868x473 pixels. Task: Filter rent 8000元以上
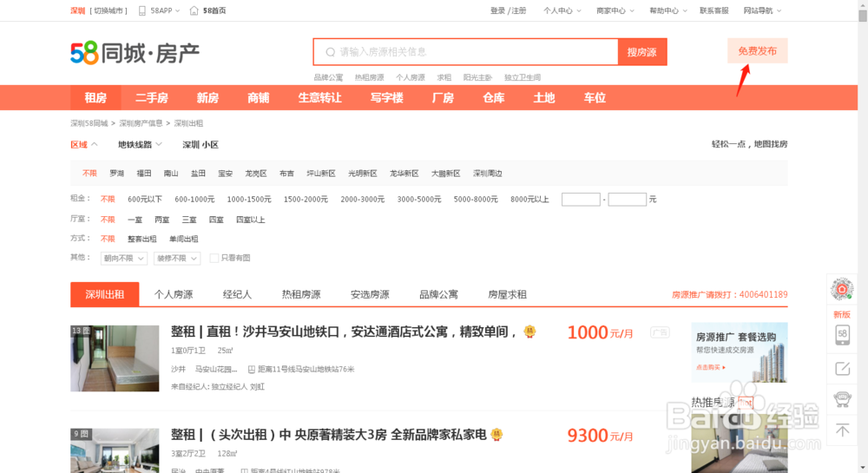point(529,199)
